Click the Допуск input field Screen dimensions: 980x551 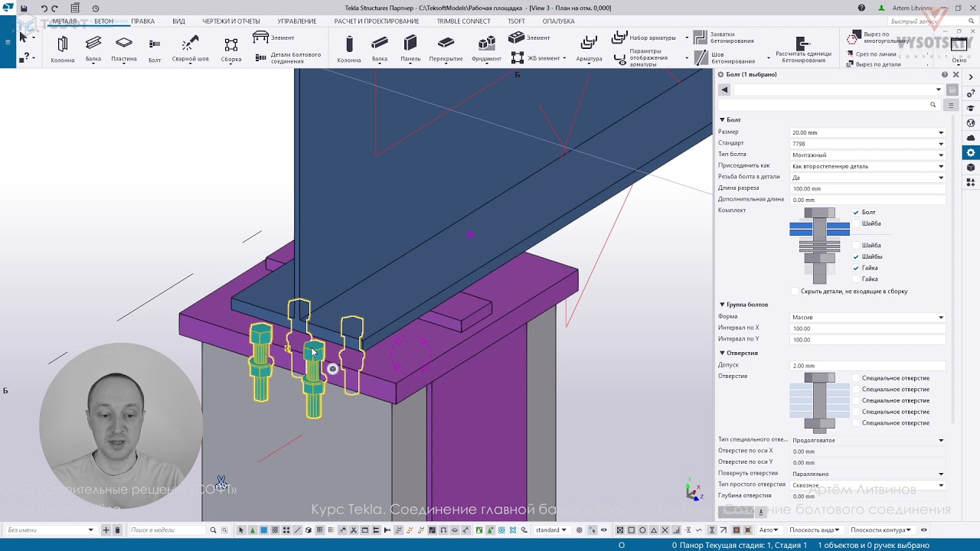pyautogui.click(x=867, y=366)
